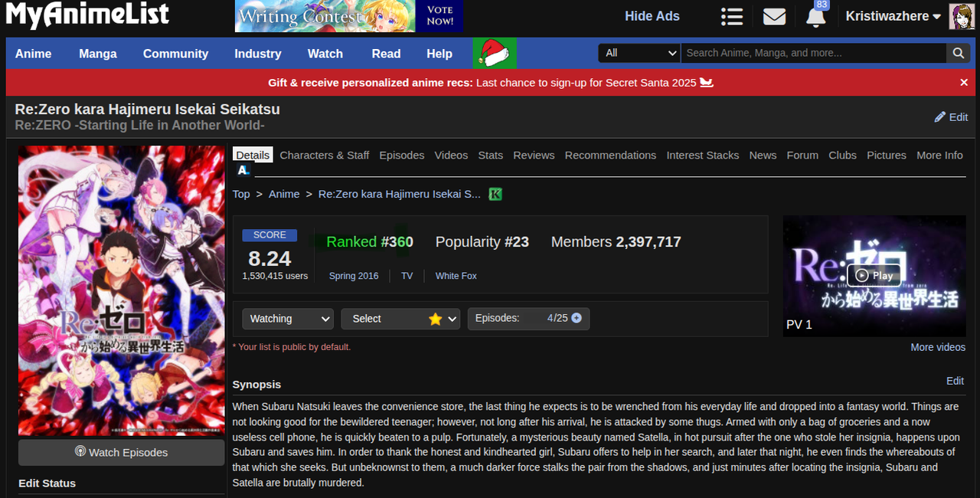
Task: Click the More videos link
Action: point(938,347)
